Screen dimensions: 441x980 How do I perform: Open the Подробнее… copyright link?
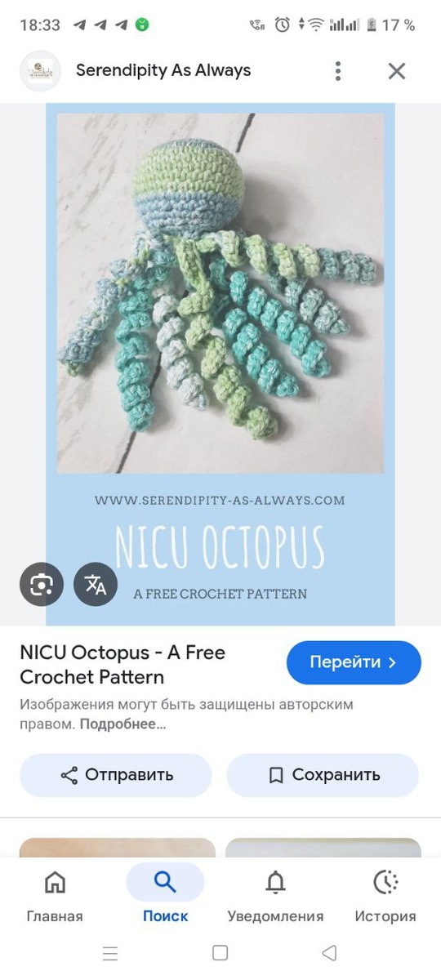(x=123, y=724)
